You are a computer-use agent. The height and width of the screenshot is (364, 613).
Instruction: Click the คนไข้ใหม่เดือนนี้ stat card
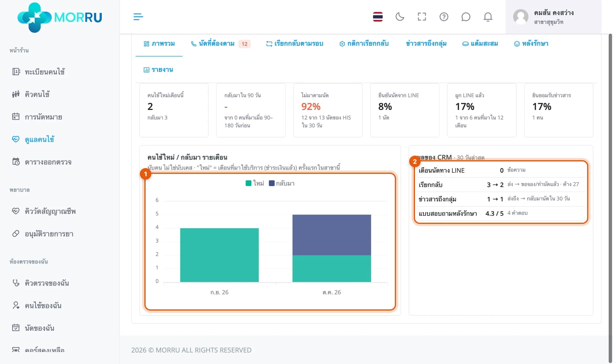tap(174, 110)
